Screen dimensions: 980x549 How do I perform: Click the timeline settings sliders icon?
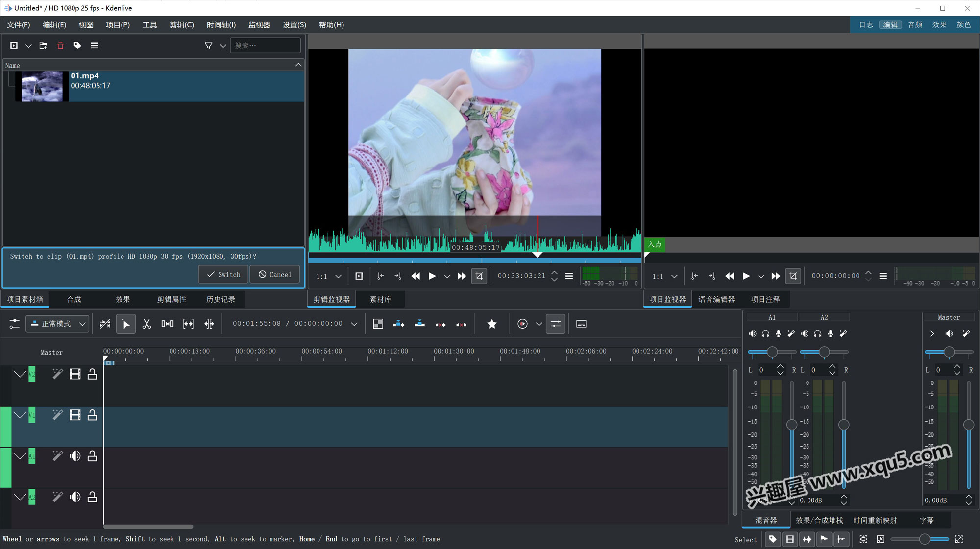click(x=14, y=324)
